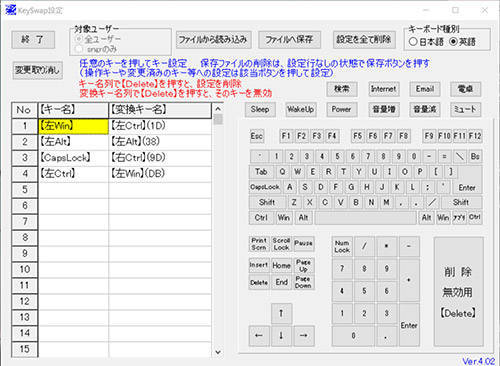Click the scroll down arrow of table

pos(218,352)
